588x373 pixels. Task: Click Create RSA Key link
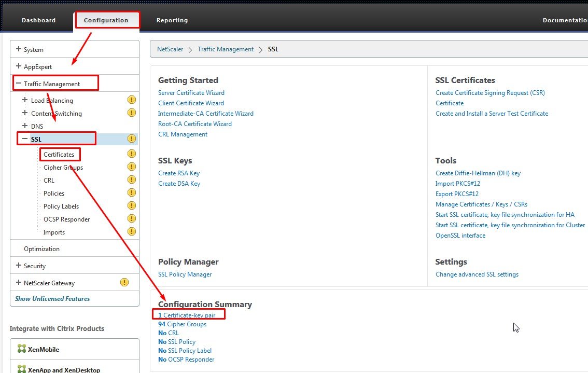click(x=179, y=173)
